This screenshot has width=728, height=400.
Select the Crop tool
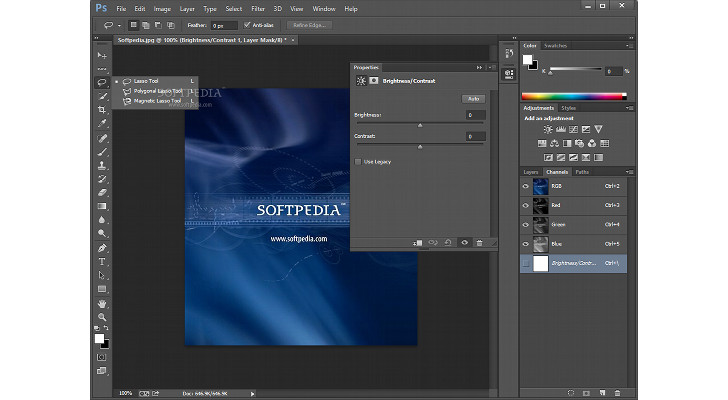(102, 110)
